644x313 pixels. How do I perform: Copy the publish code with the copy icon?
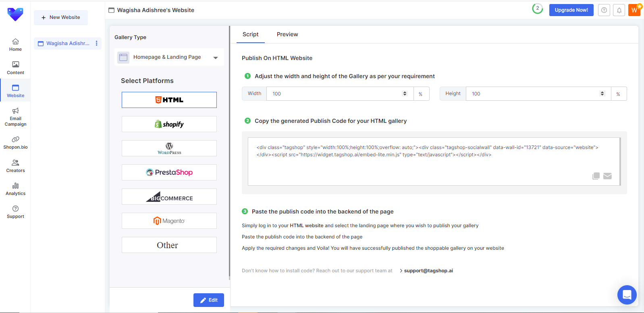[596, 176]
